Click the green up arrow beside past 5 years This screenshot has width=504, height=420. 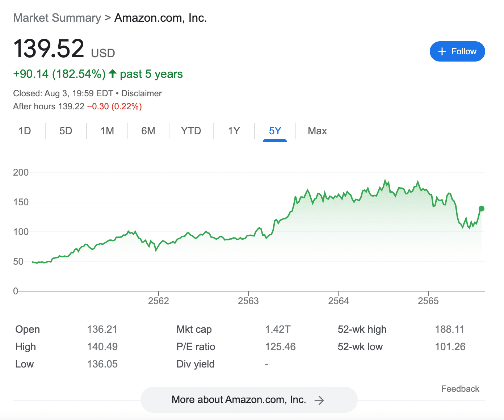pyautogui.click(x=113, y=73)
